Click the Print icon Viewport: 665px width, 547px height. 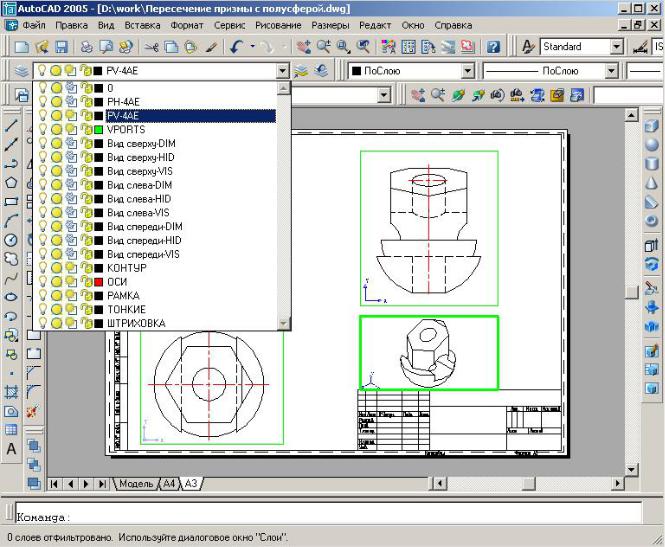[87, 46]
